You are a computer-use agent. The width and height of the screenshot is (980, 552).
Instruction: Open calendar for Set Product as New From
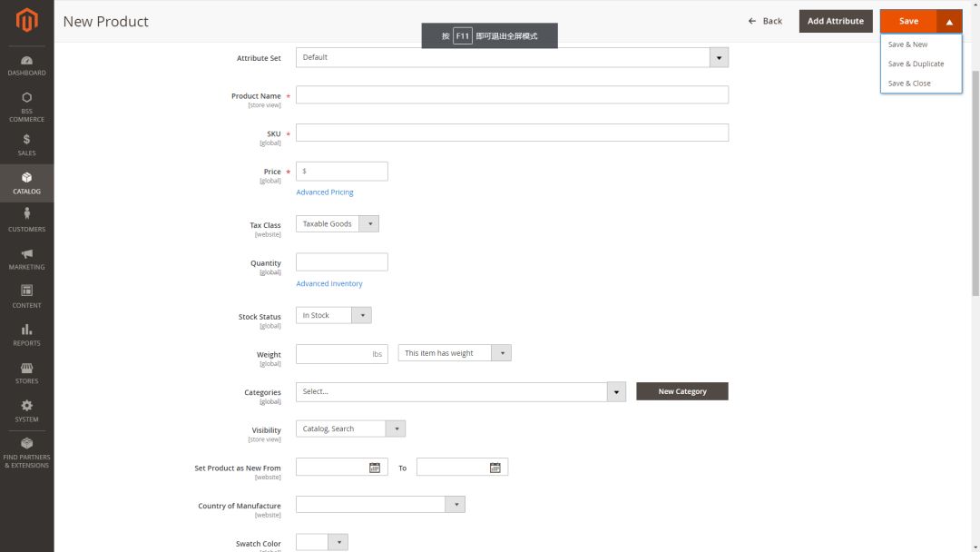pyautogui.click(x=375, y=468)
